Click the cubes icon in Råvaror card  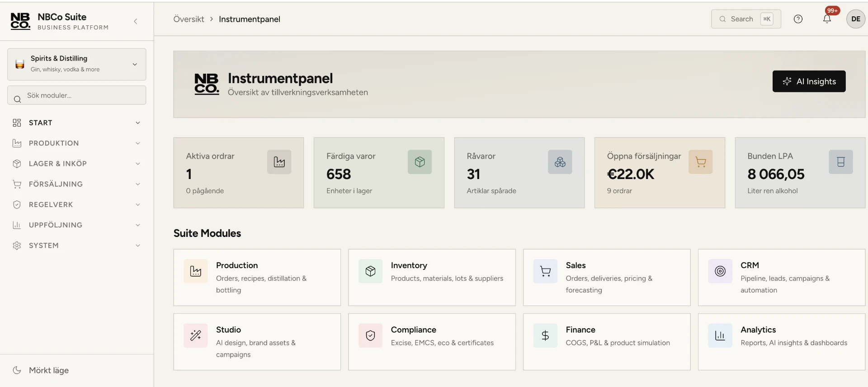(x=560, y=162)
